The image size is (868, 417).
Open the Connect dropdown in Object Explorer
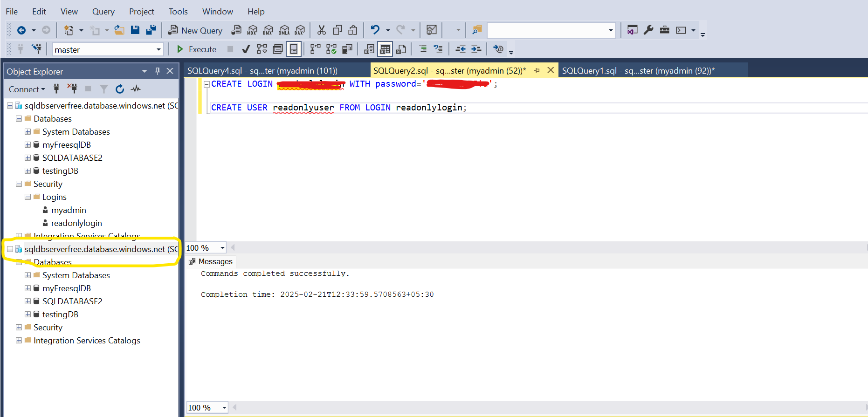click(x=27, y=89)
